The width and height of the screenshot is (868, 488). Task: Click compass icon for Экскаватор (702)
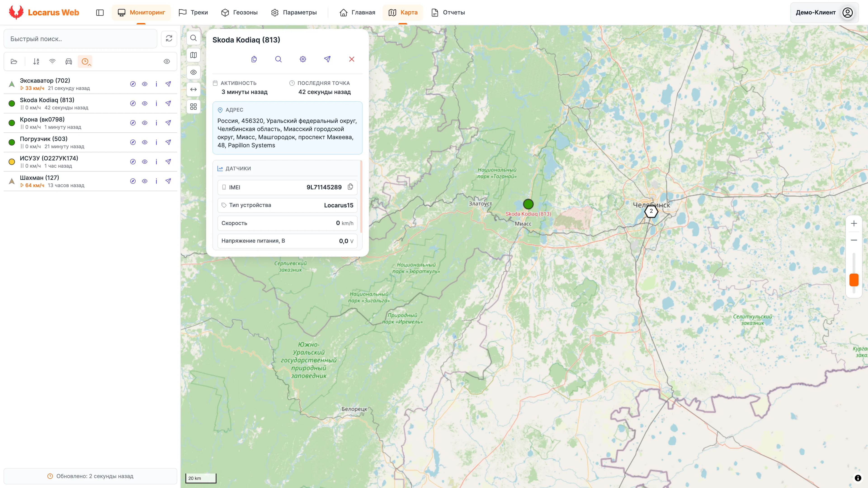[x=133, y=84]
